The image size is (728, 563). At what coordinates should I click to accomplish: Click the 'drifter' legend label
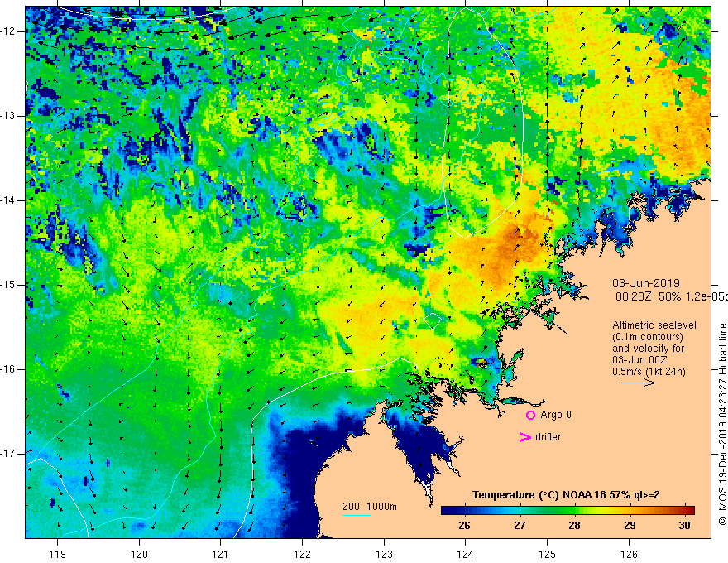(548, 437)
